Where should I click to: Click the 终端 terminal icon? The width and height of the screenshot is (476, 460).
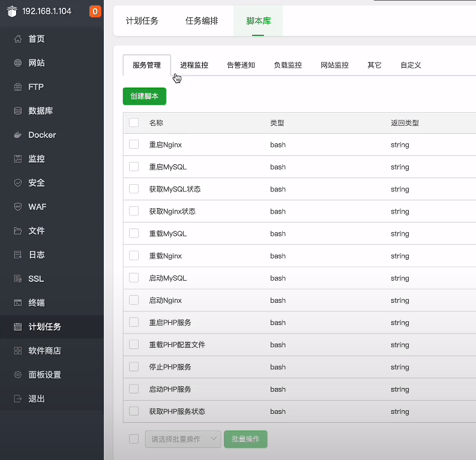(x=18, y=303)
